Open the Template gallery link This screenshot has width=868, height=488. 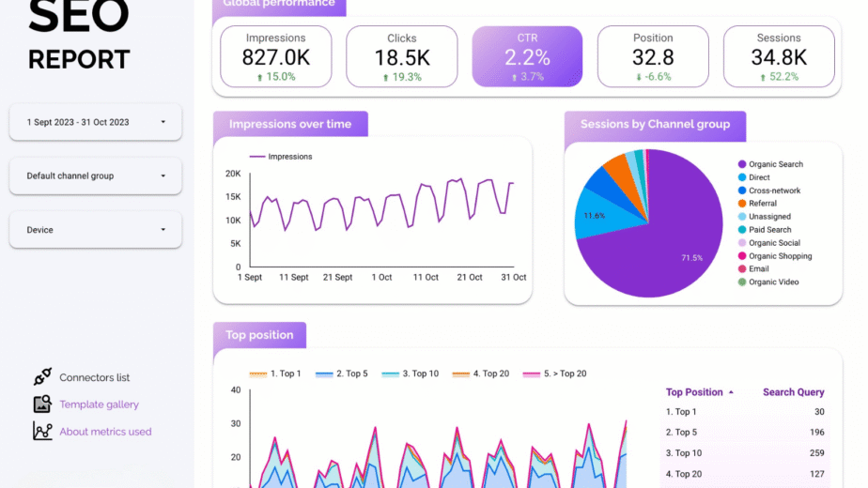click(x=99, y=404)
